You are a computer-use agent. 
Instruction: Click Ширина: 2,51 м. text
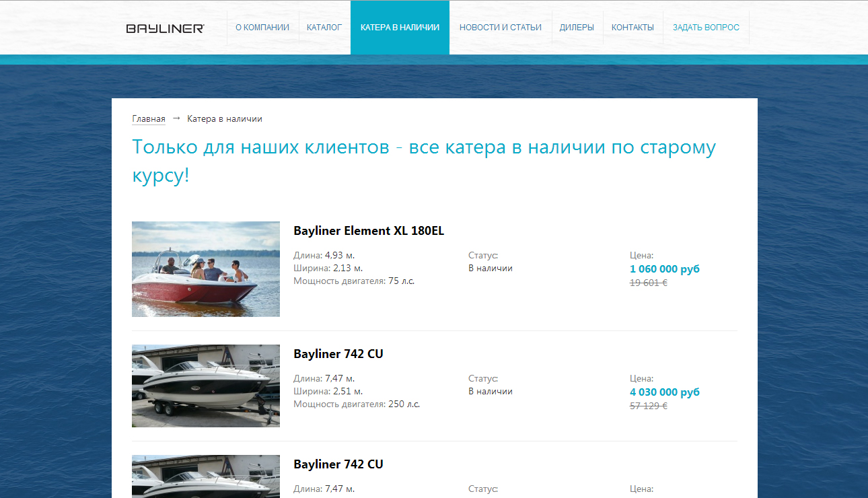328,391
